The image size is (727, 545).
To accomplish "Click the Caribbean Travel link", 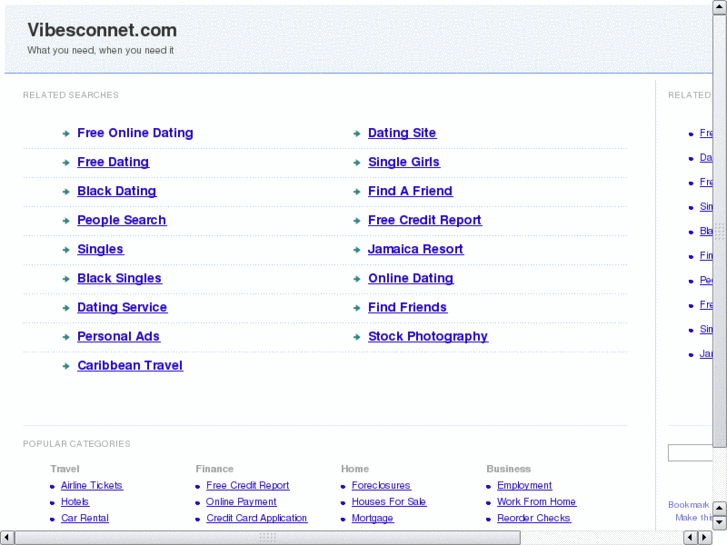I will point(130,365).
